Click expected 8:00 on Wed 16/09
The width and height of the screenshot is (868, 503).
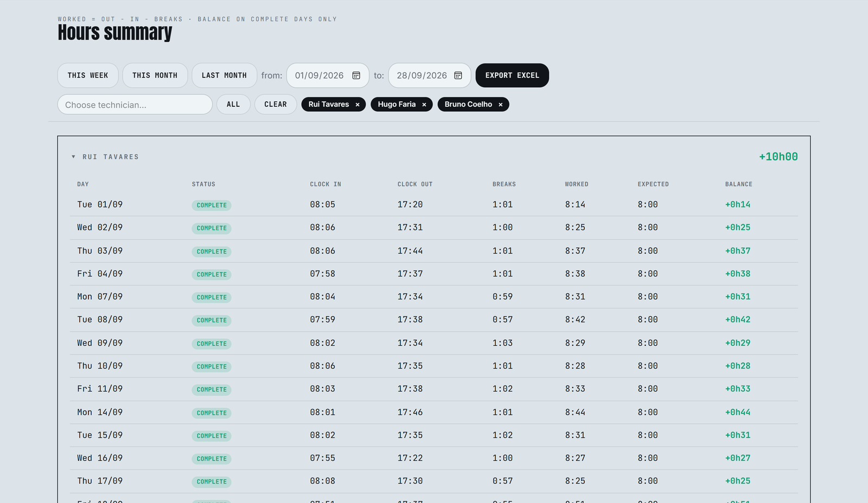[648, 458]
